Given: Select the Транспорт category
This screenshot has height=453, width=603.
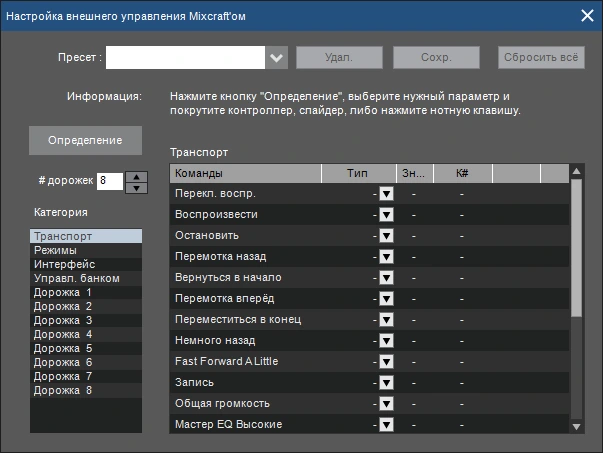Looking at the screenshot, I should pos(86,236).
